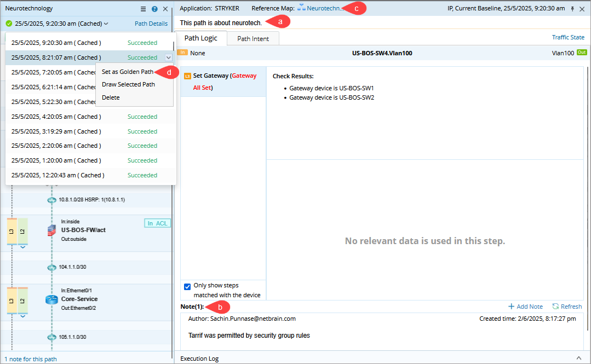The width and height of the screenshot is (591, 364).
Task: Click the In ACL badge on US-BOS-FW/act
Action: point(158,223)
